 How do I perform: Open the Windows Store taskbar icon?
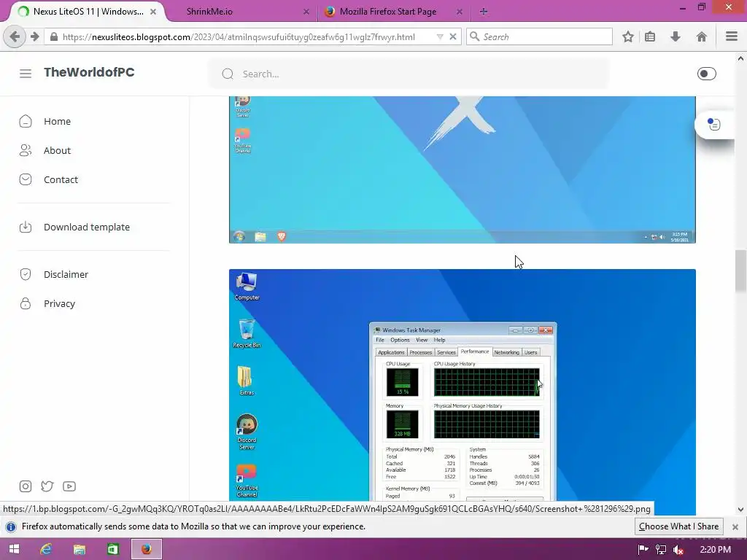coord(113,550)
